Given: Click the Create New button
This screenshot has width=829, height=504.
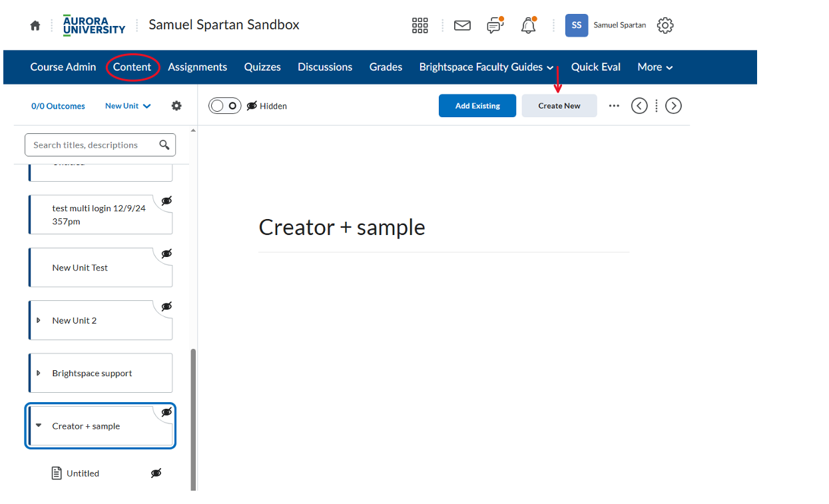Looking at the screenshot, I should pyautogui.click(x=559, y=106).
